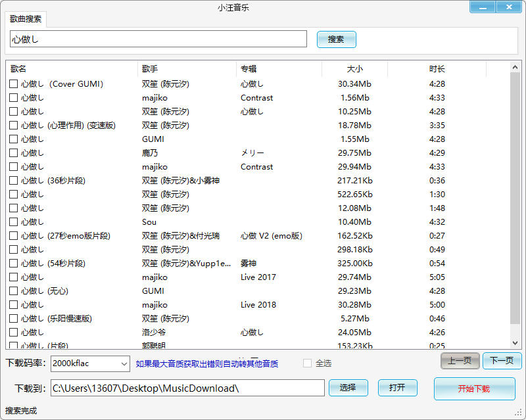Click the 搜索 search button
526x420 pixels.
click(336, 39)
